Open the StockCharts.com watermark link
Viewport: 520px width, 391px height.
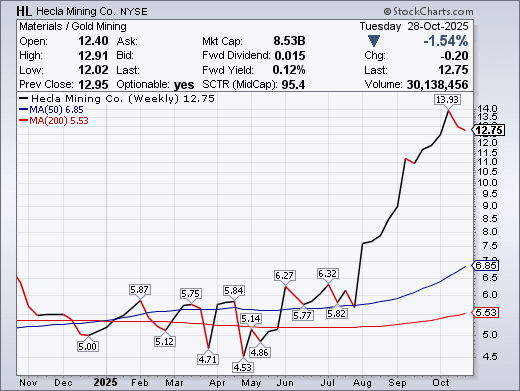428,12
